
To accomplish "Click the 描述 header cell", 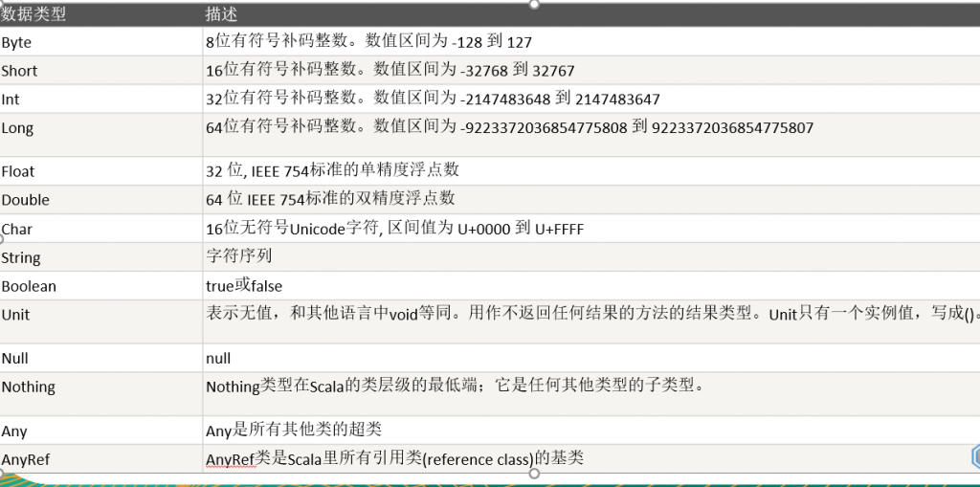I will 591,14.
